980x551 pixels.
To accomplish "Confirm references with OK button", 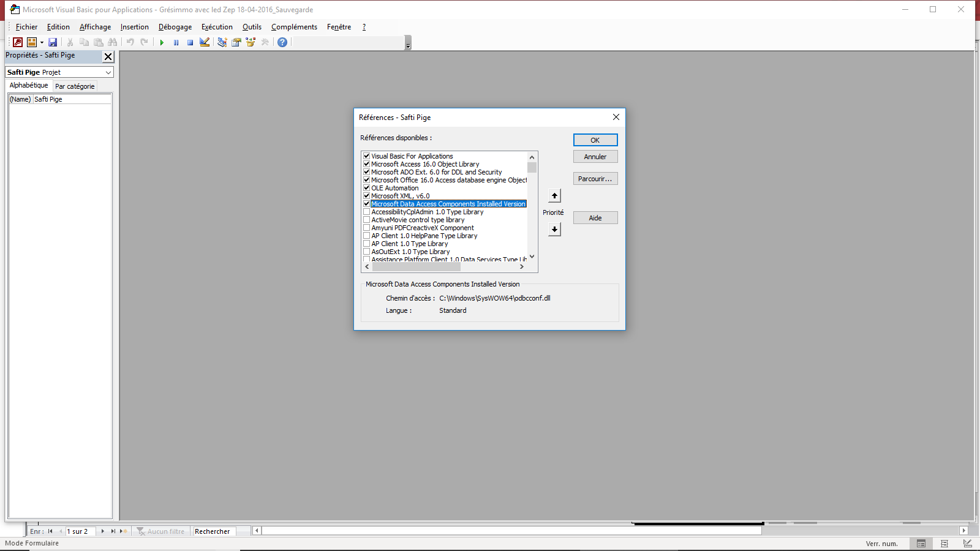I will [x=595, y=140].
